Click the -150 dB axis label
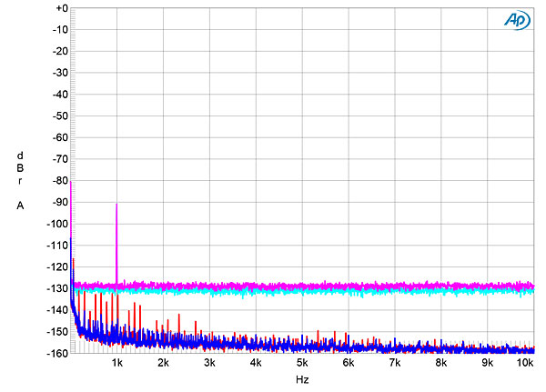The image size is (546, 392). coord(57,332)
